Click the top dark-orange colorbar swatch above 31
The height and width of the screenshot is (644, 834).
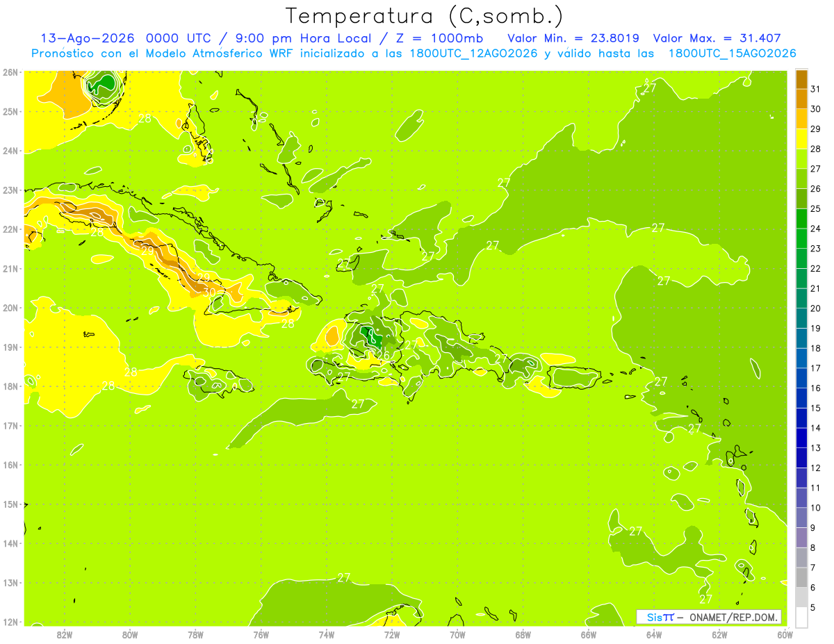[801, 79]
